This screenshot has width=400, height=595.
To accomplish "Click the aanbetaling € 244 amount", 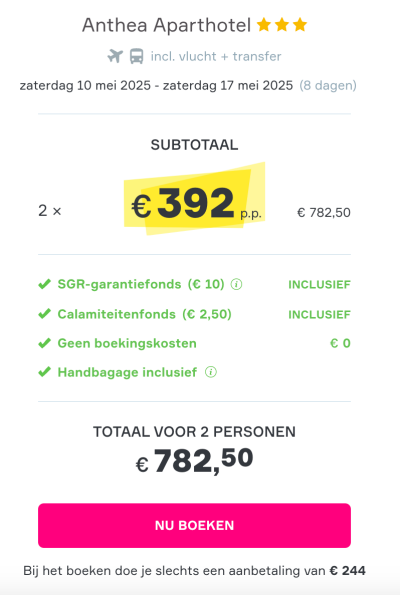I will coord(348,571).
